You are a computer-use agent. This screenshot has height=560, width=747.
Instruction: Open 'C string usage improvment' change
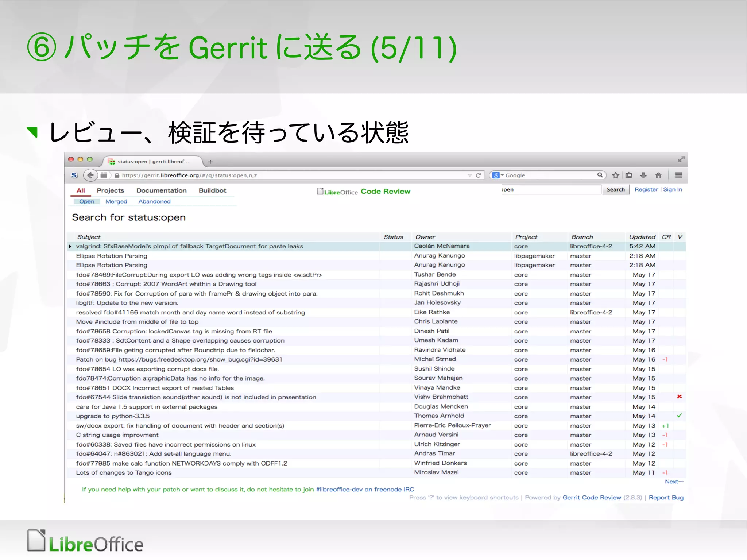tap(117, 435)
